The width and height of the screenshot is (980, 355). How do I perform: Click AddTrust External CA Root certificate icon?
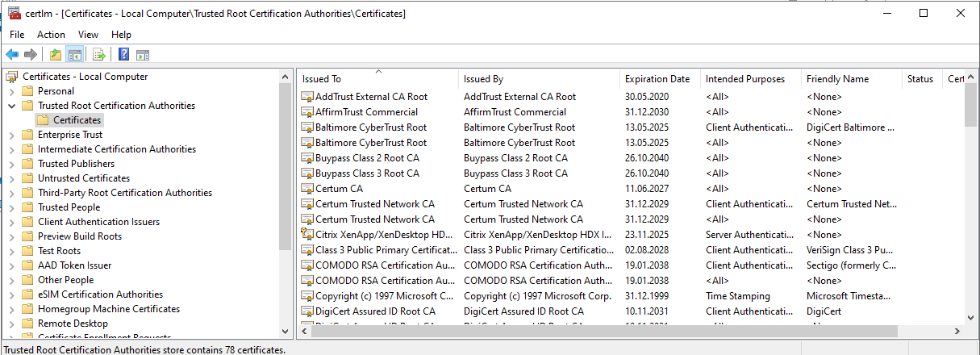click(307, 97)
